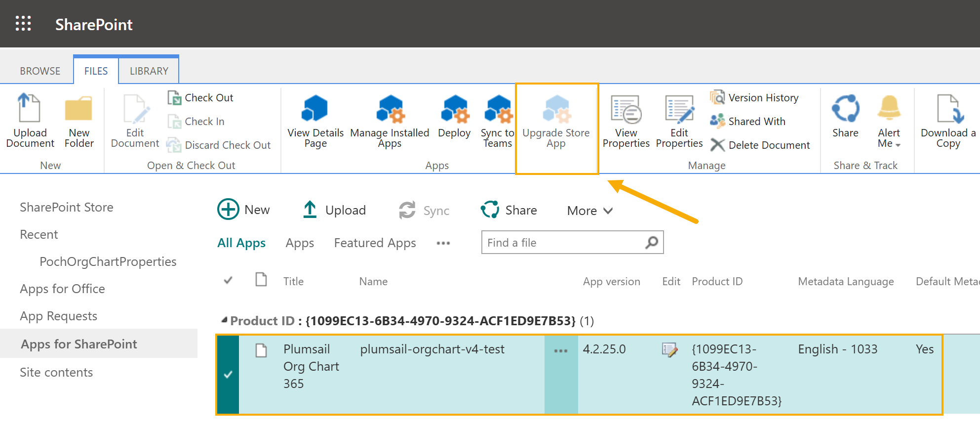980x430 pixels.
Task: Click the search magnifier icon
Action: 652,242
